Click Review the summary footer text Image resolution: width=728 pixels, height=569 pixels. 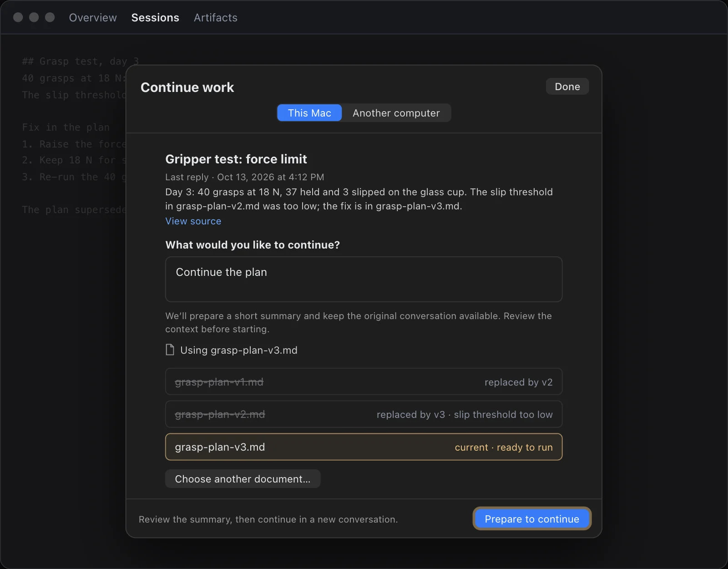268,519
